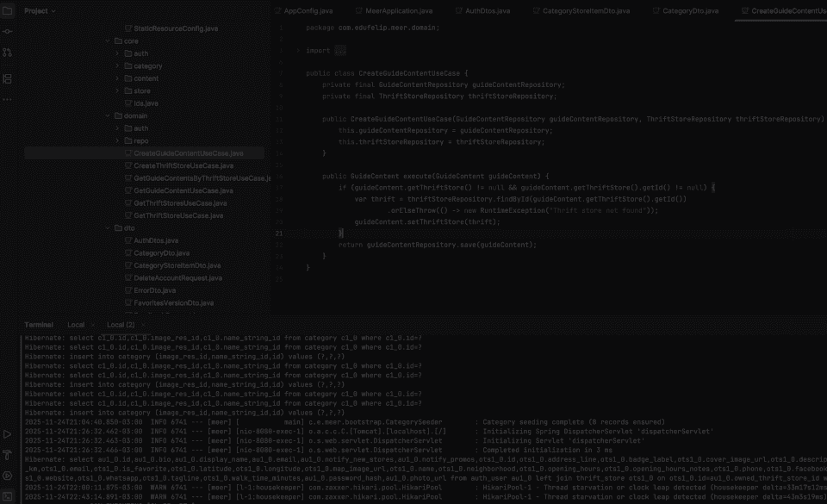The width and height of the screenshot is (827, 504).
Task: Close the Local terminal session
Action: (93, 325)
